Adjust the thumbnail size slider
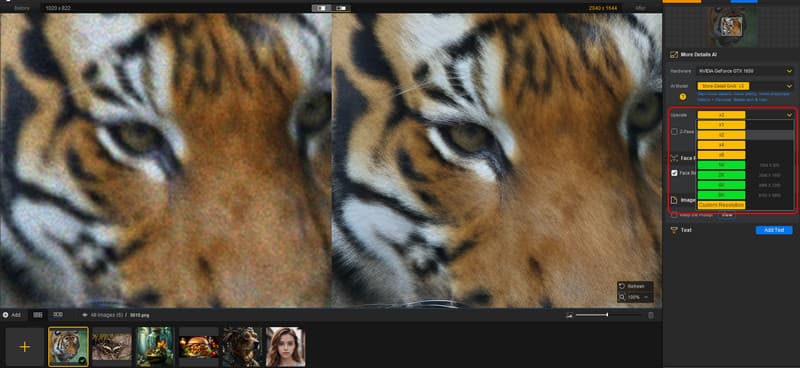 (606, 315)
